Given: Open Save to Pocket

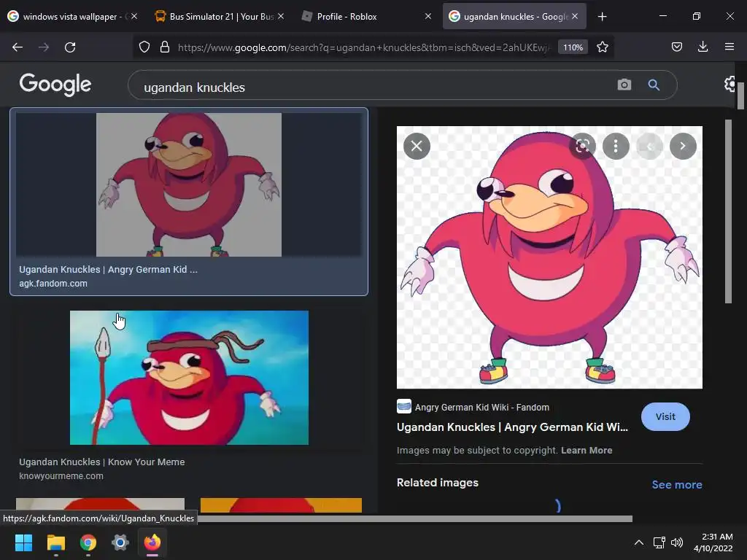Looking at the screenshot, I should 677,47.
